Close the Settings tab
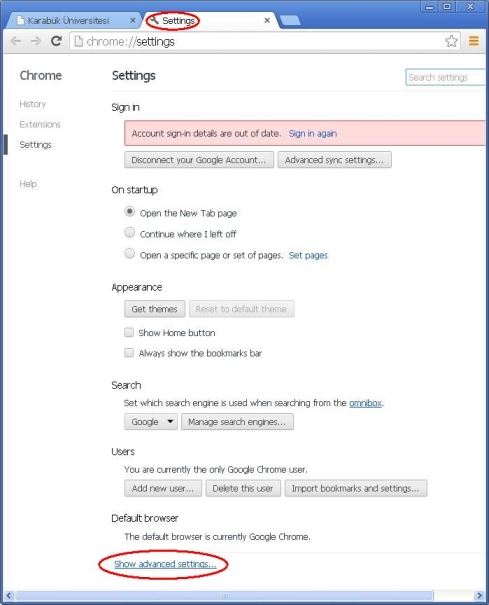This screenshot has height=605, width=489. pos(267,20)
